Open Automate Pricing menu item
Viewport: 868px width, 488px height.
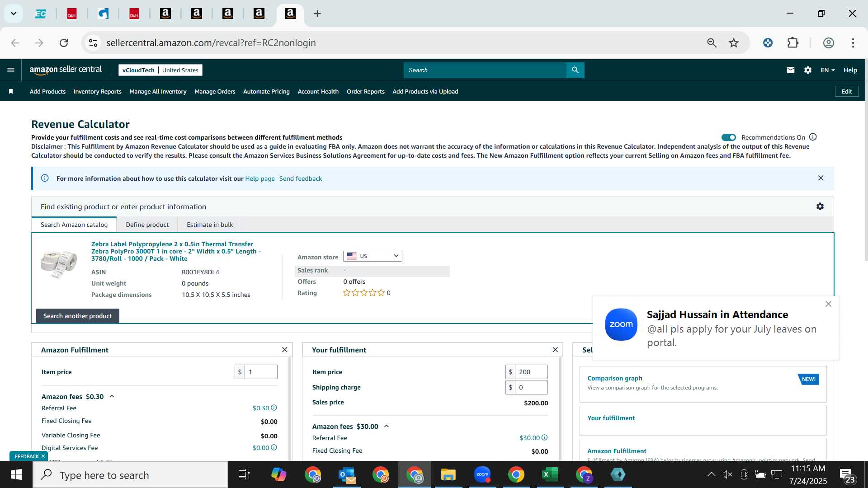tap(266, 91)
